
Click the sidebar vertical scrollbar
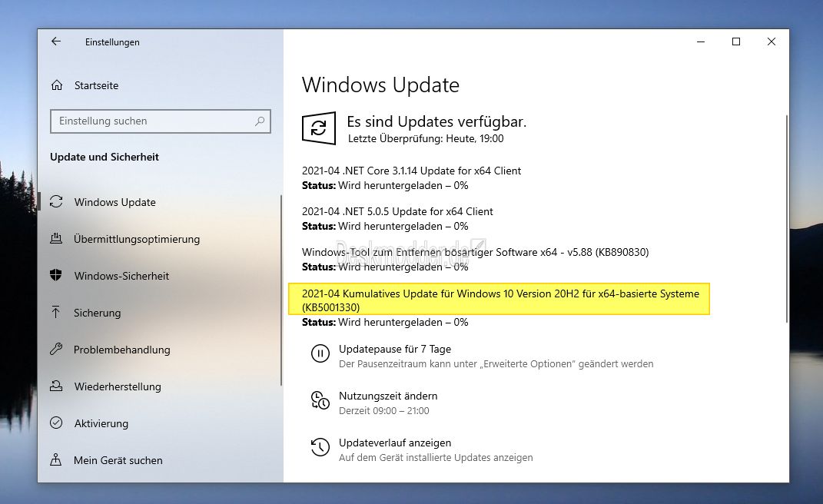pyautogui.click(x=280, y=290)
